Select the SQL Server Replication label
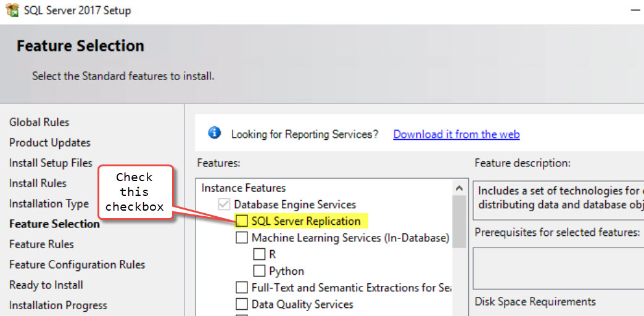This screenshot has width=644, height=316. [x=306, y=221]
